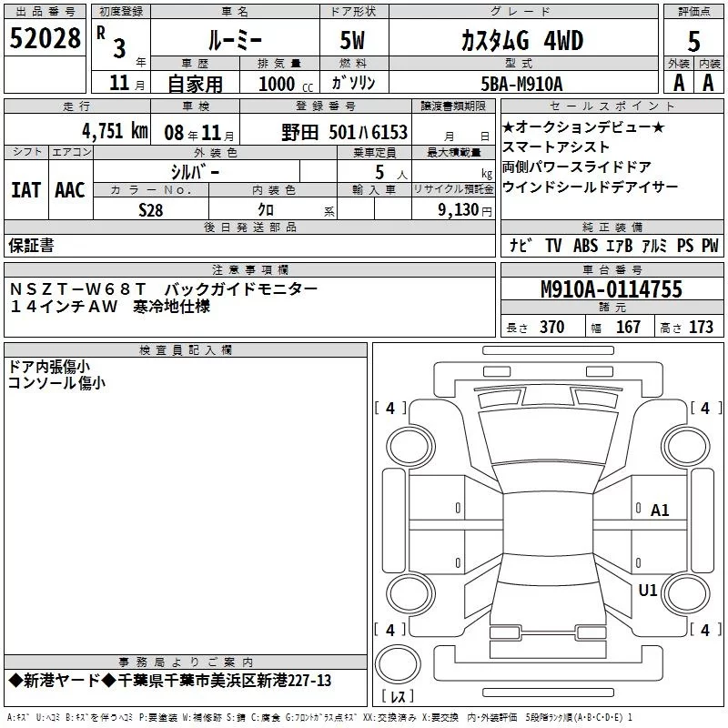Click U1 damage mark on diagram
The width and height of the screenshot is (728, 728).
(648, 590)
